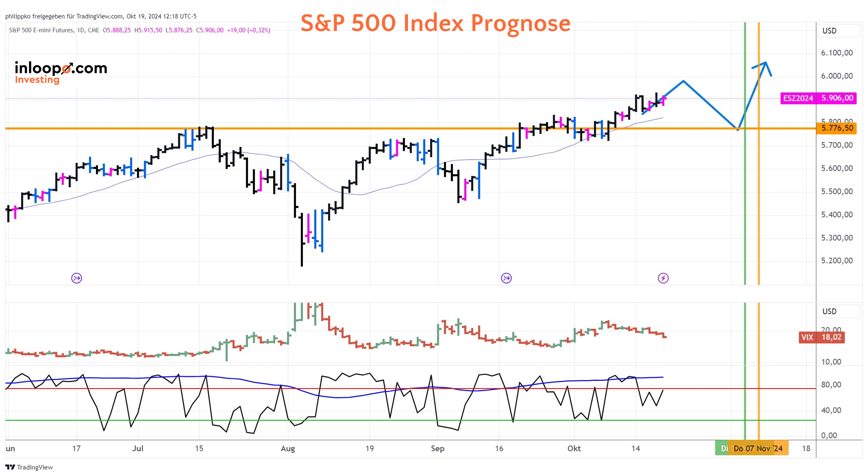Viewport: 868px width, 476px height.
Task: Click the low value L5.876,25
Action: 179,30
